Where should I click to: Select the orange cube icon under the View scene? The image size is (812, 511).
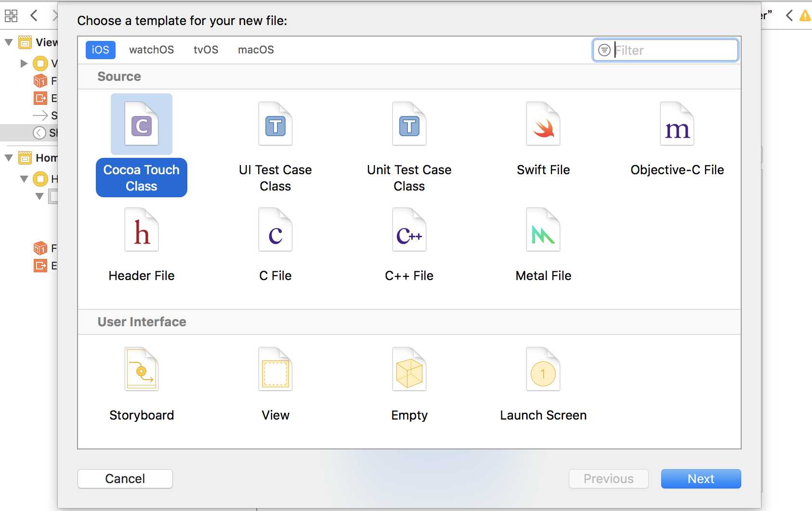(40, 81)
